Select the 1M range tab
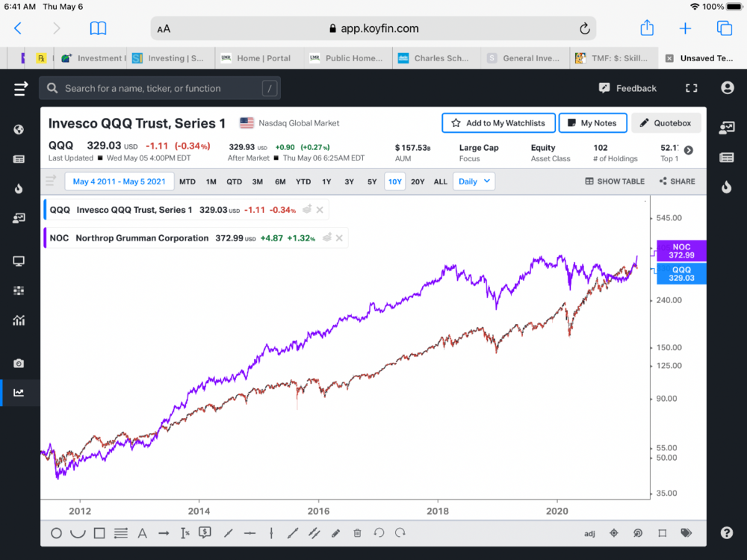 tap(211, 181)
